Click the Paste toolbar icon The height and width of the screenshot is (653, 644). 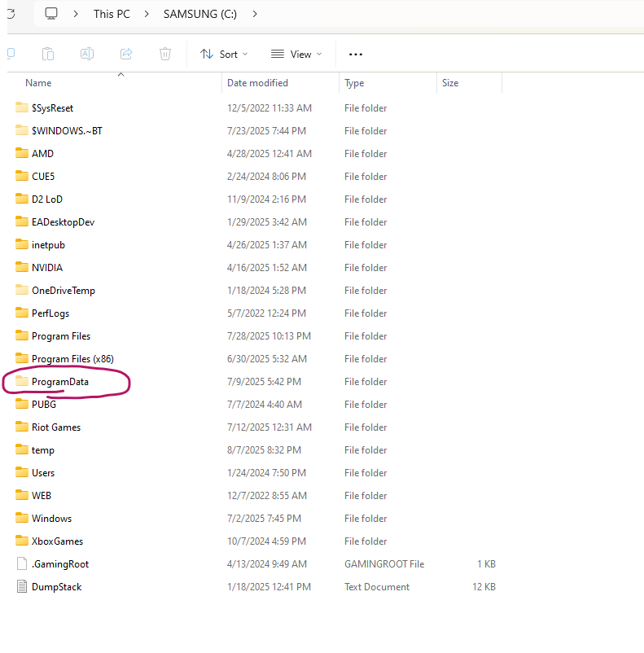(x=48, y=54)
